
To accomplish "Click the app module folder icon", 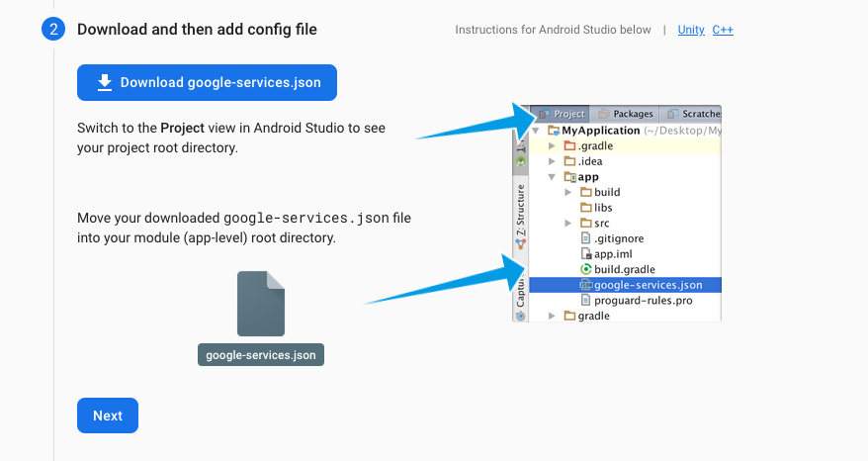I will (x=570, y=177).
